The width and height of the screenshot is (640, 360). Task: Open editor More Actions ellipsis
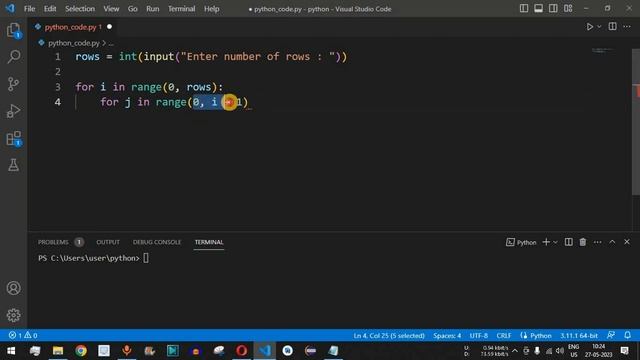(627, 27)
